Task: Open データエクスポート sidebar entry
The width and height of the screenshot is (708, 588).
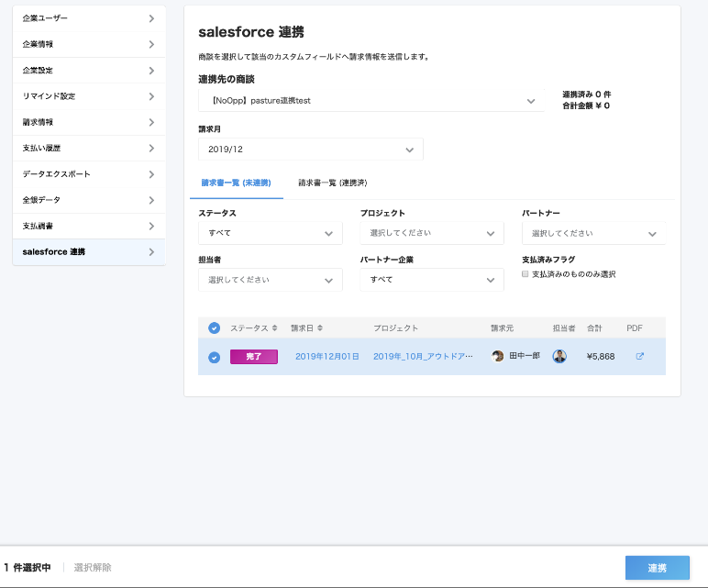Action: pos(89,174)
